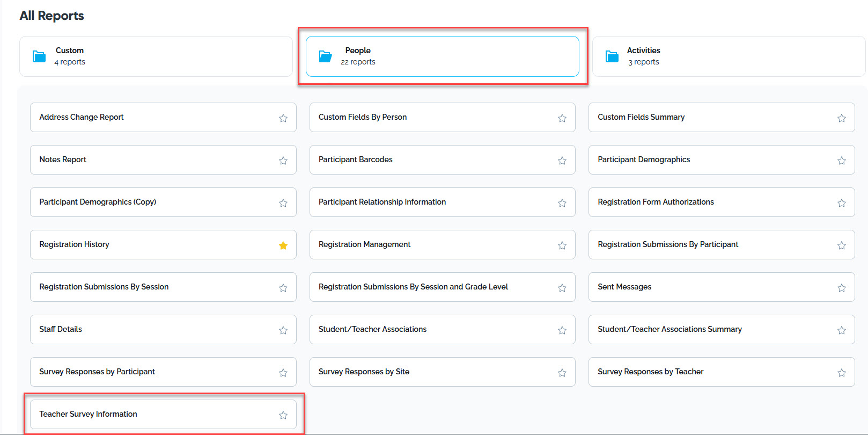Viewport: 868px width, 435px height.
Task: Open the Notes Report
Action: (163, 160)
